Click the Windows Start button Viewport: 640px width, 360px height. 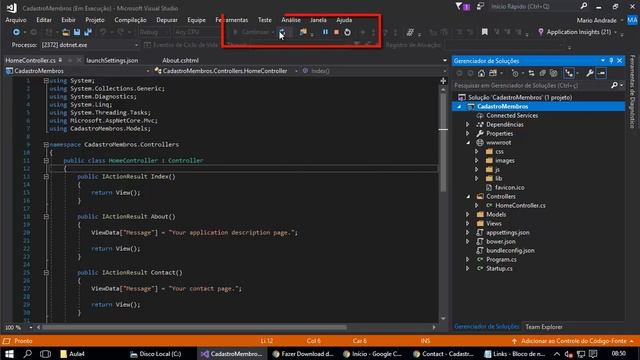click(x=9, y=354)
